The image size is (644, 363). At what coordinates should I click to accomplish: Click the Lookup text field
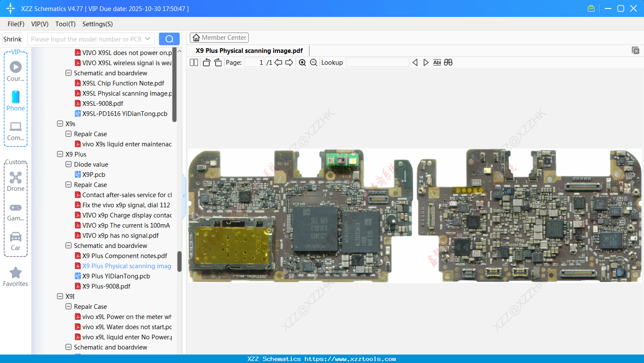click(377, 63)
